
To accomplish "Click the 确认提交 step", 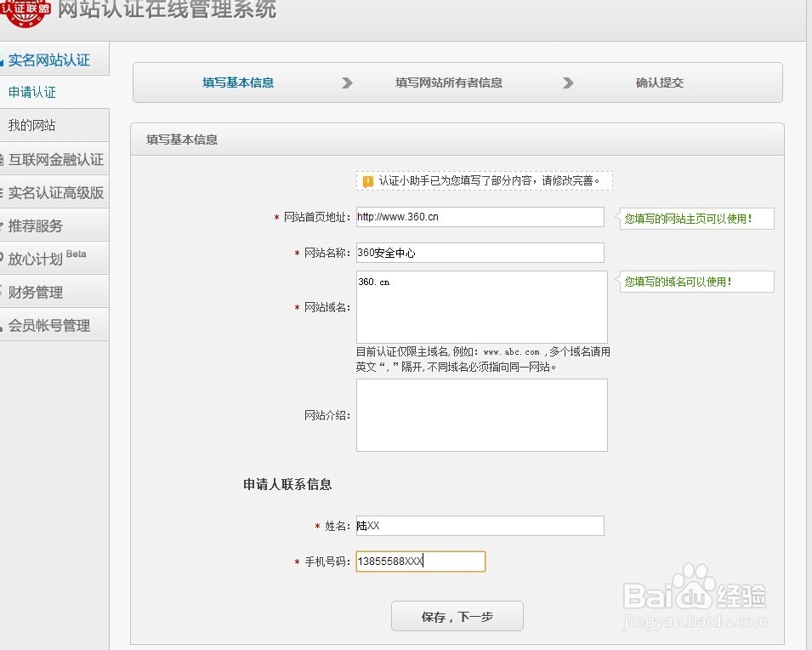I will coord(659,83).
